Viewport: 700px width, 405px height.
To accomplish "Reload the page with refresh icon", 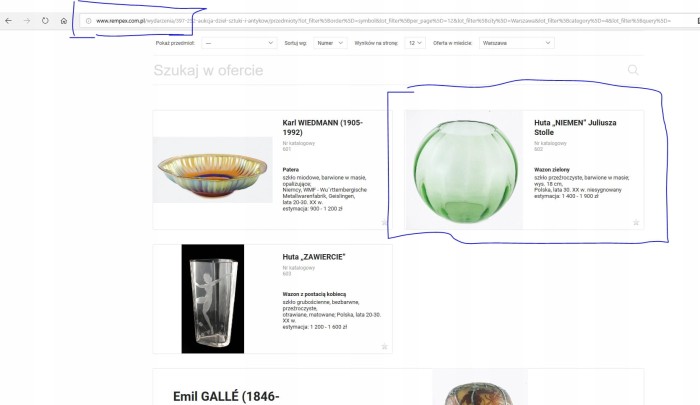I will click(x=45, y=21).
